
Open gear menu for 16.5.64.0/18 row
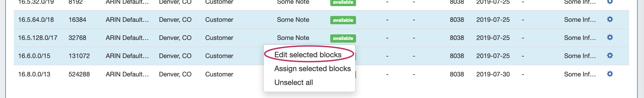click(610, 19)
